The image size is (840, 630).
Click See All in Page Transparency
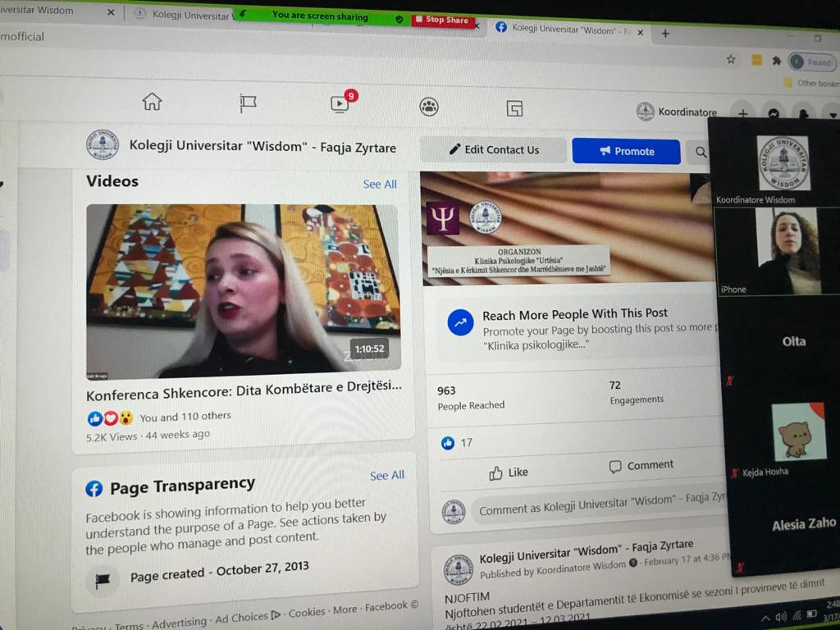pos(387,475)
